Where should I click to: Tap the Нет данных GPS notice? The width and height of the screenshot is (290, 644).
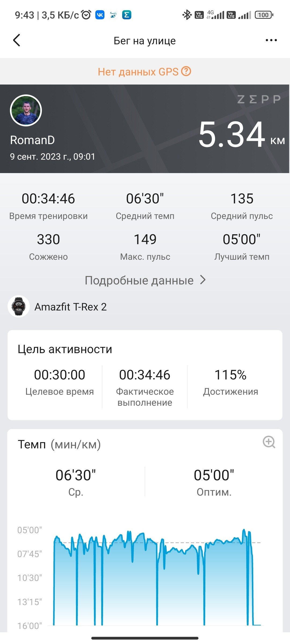[144, 72]
